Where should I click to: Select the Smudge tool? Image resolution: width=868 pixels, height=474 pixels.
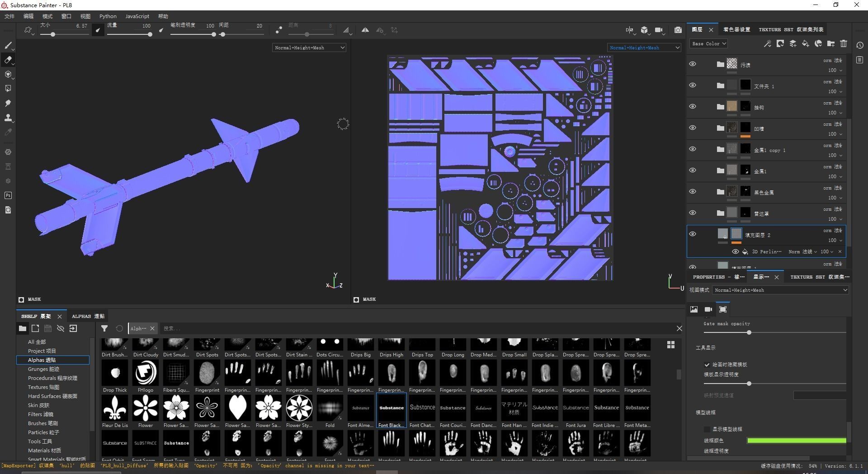pyautogui.click(x=8, y=103)
